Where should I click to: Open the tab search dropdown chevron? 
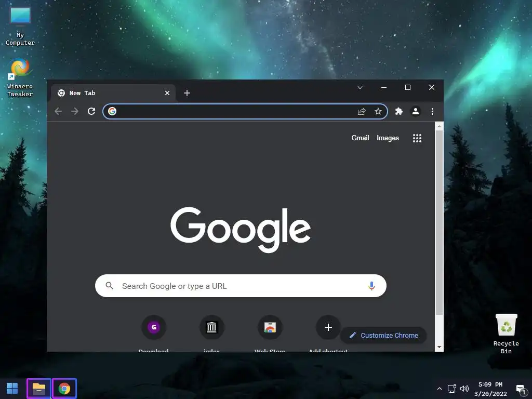pos(360,87)
